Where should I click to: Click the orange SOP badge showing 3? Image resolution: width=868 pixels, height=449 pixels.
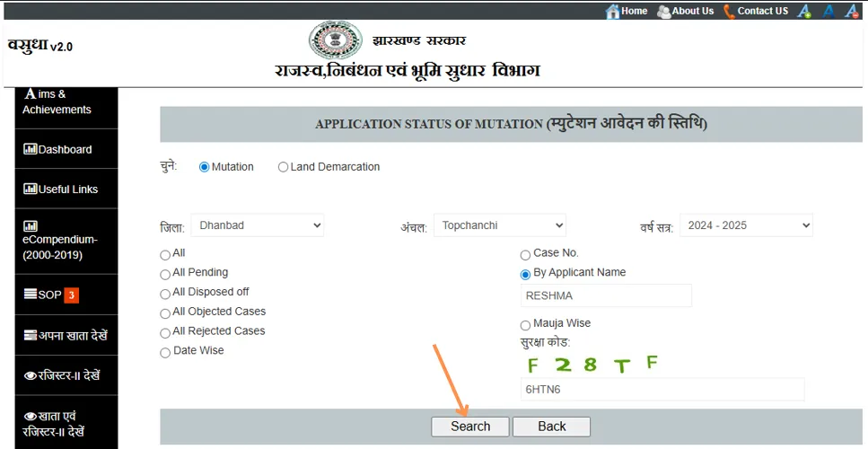coord(72,295)
